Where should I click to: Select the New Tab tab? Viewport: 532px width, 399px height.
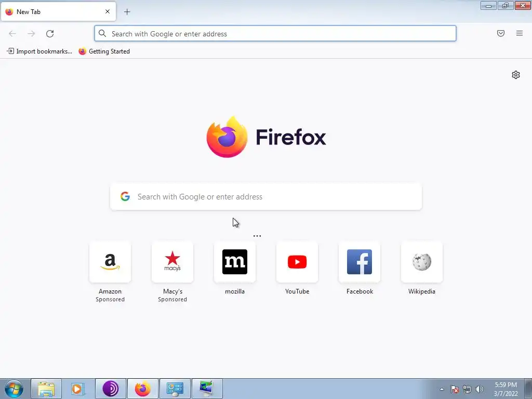point(58,11)
